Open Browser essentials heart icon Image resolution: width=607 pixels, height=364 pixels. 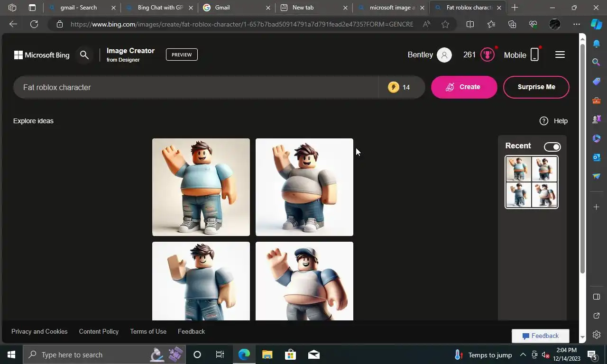533,24
